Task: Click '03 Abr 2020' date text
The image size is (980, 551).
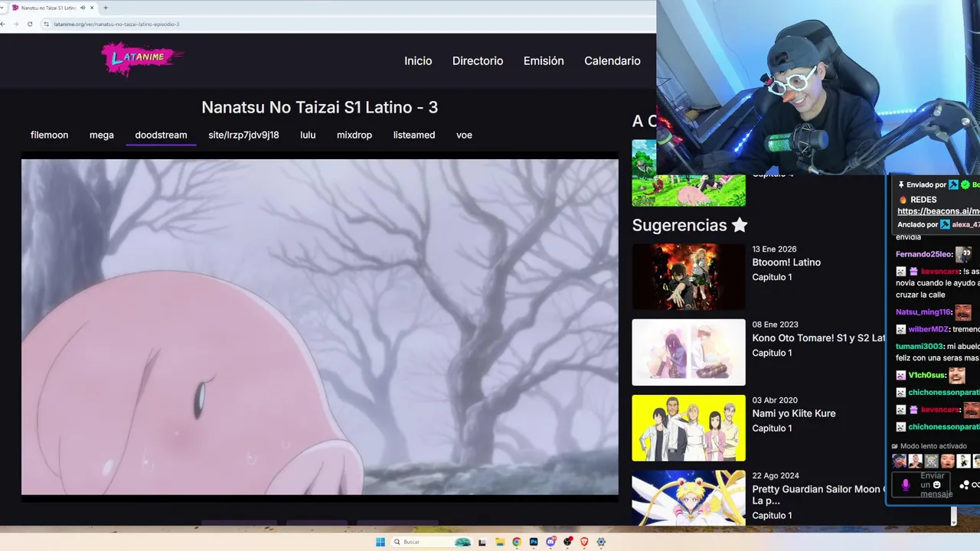Action: tap(775, 400)
